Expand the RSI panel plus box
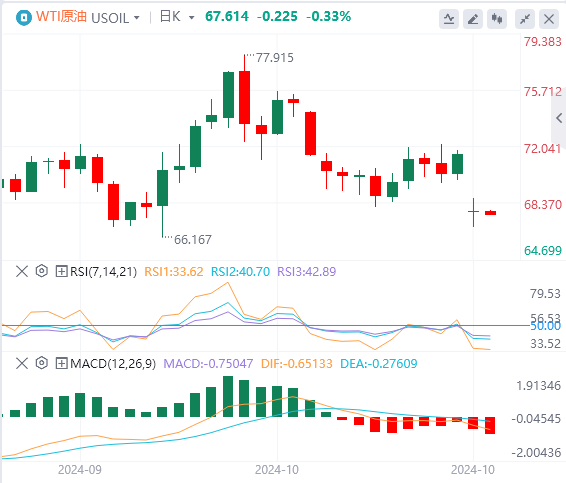Viewport: 566px width, 483px height. [61, 271]
